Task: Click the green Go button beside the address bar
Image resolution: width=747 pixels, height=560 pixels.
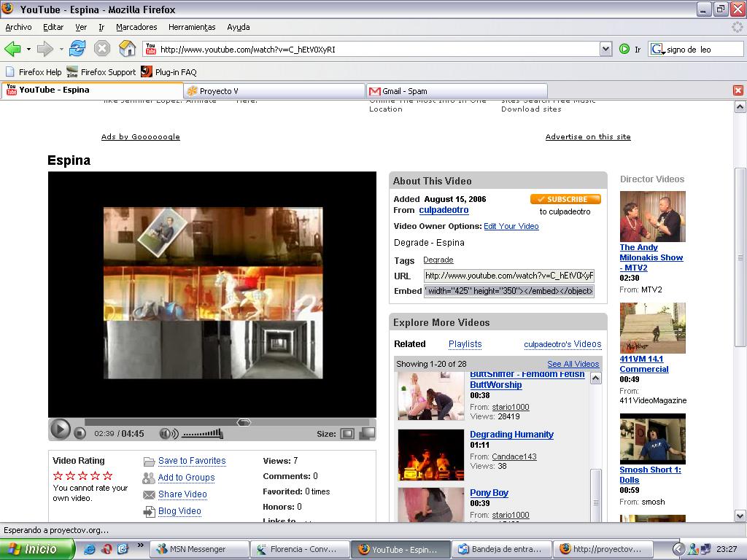Action: (x=624, y=49)
